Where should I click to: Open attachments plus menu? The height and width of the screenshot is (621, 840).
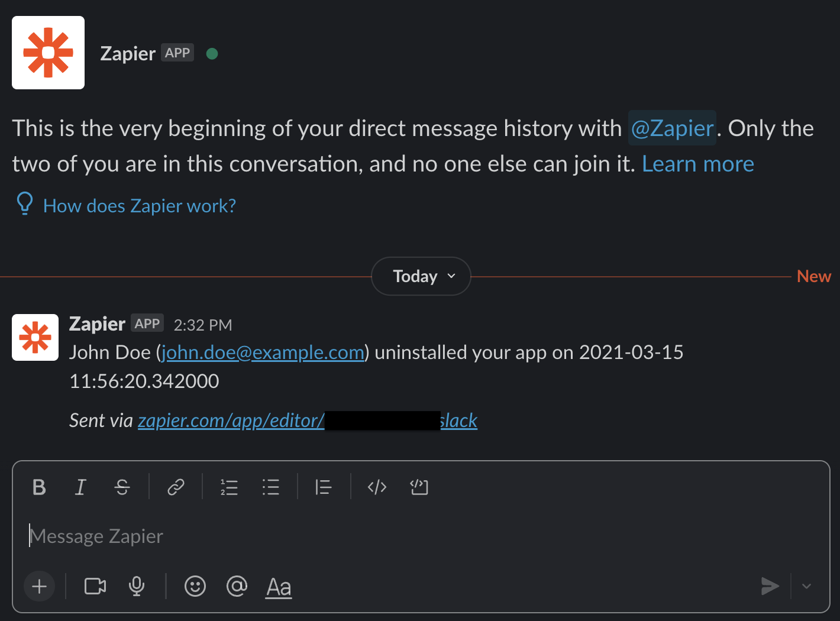40,586
